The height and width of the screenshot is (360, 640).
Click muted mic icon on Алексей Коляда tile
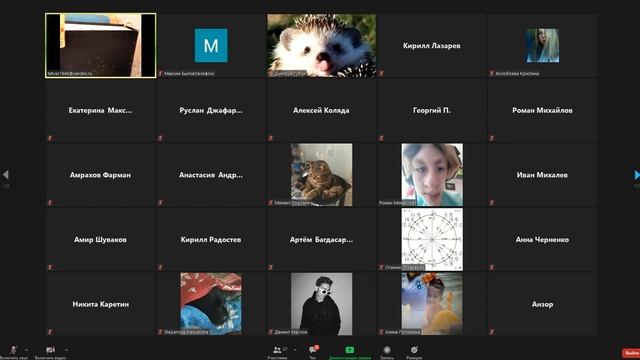tap(271, 138)
